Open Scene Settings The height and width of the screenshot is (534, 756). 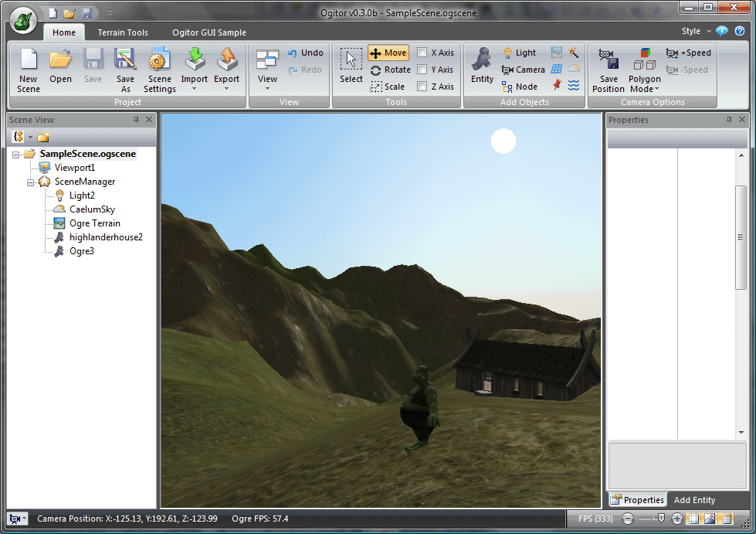[x=160, y=70]
